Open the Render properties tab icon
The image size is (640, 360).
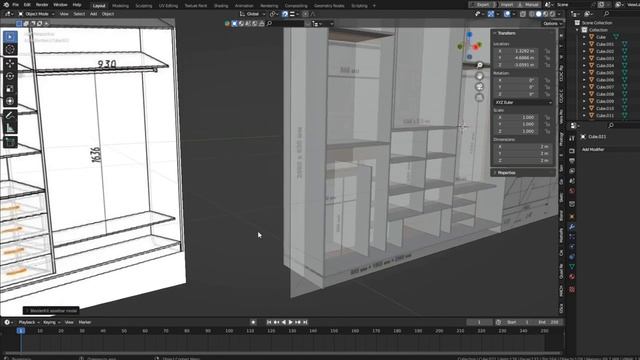coord(572,151)
